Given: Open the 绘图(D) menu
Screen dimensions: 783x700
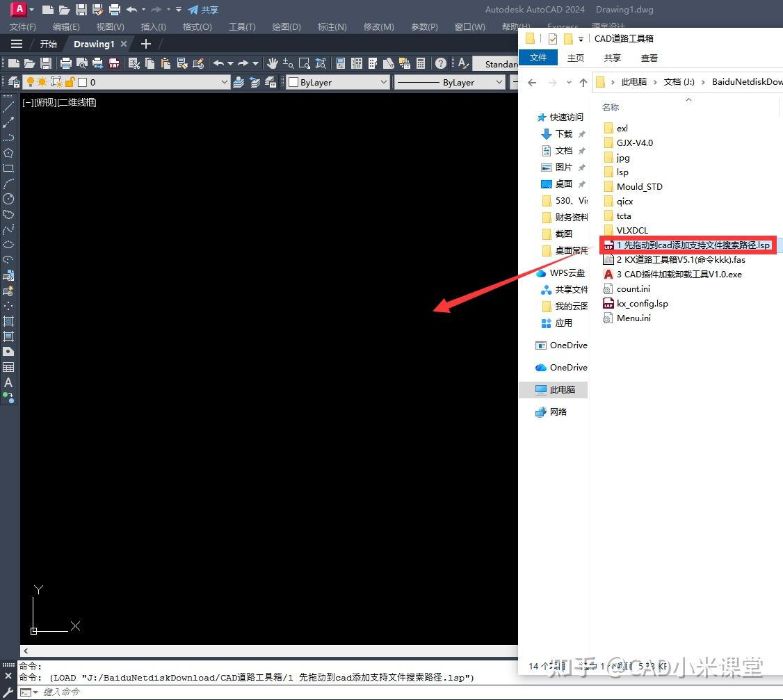Looking at the screenshot, I should tap(286, 26).
